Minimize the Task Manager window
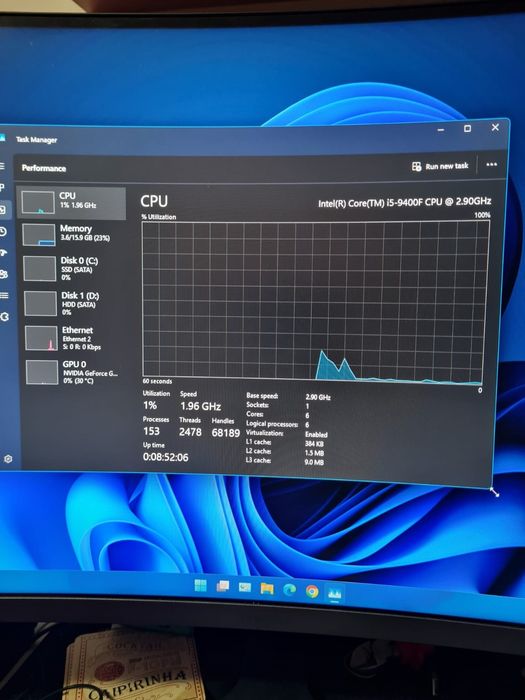The image size is (525, 700). (x=441, y=129)
